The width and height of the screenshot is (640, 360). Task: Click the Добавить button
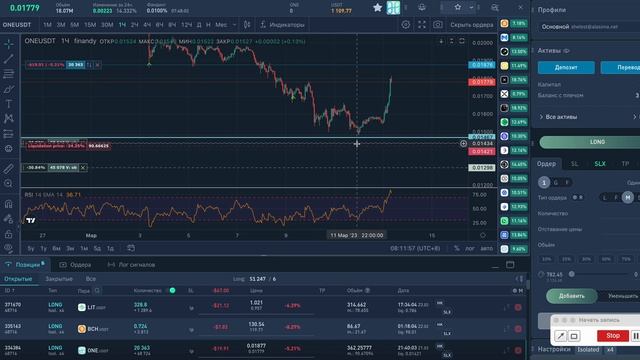click(x=571, y=296)
